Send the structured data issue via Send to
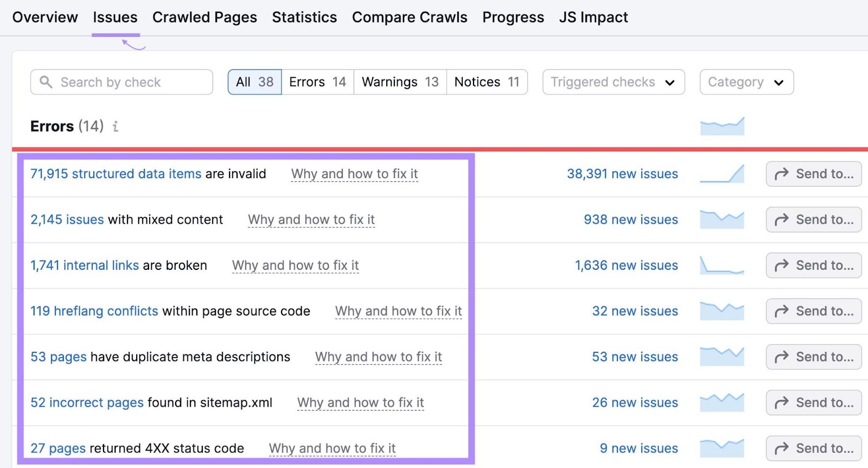The image size is (868, 468). (813, 174)
